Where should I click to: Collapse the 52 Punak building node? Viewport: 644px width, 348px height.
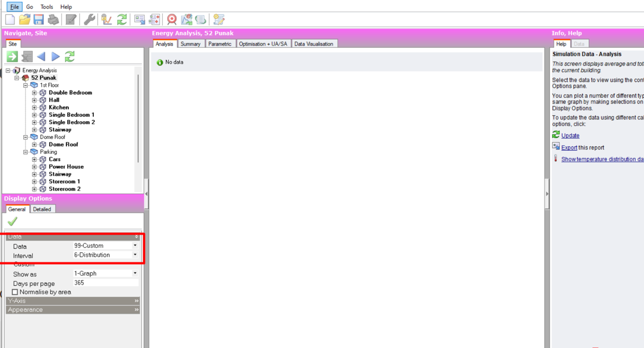tap(17, 78)
